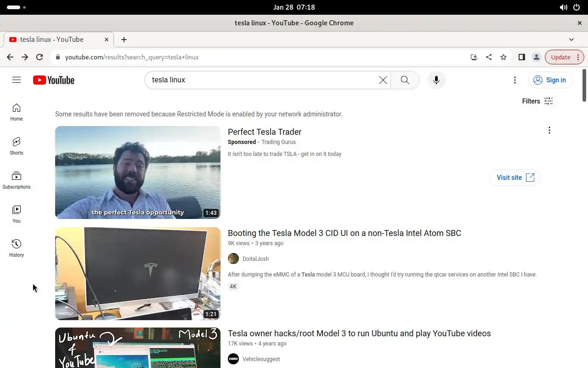588x368 pixels.
Task: Open the You section in sidebar
Action: [17, 214]
